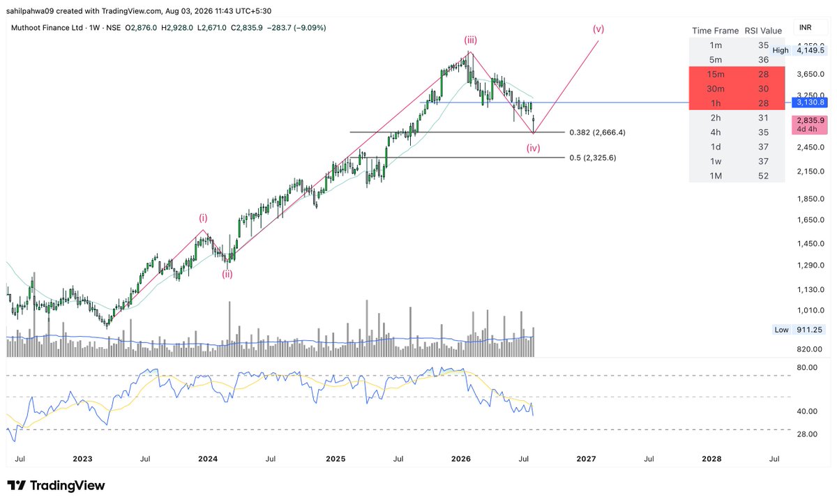Click the wave (iii) label

point(470,40)
